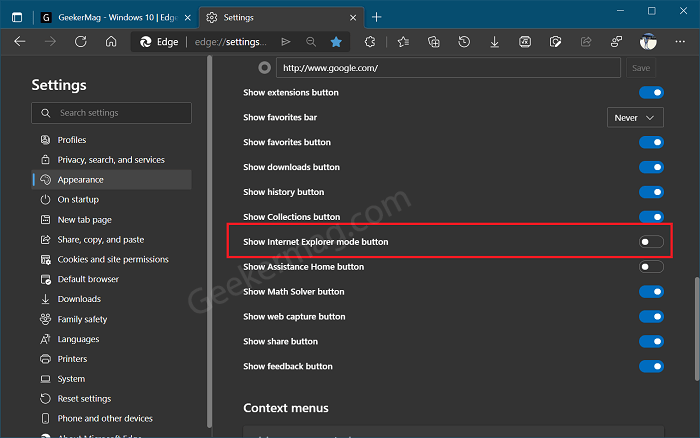700x438 pixels.
Task: Toggle Show feedback button switch
Action: click(651, 366)
